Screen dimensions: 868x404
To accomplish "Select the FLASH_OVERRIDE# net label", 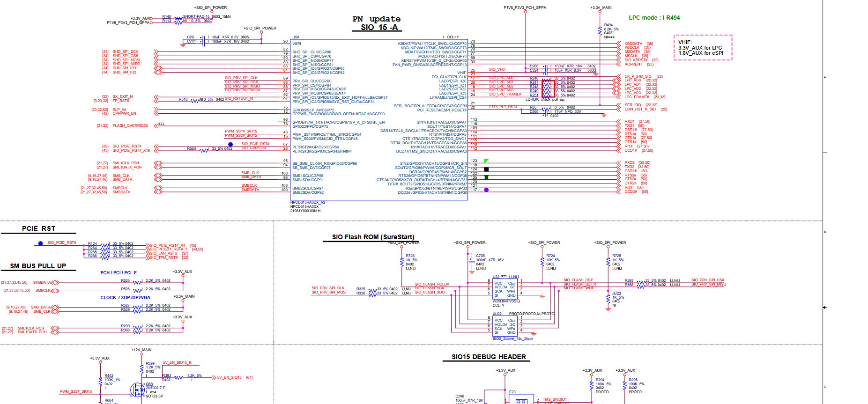I will [x=130, y=125].
